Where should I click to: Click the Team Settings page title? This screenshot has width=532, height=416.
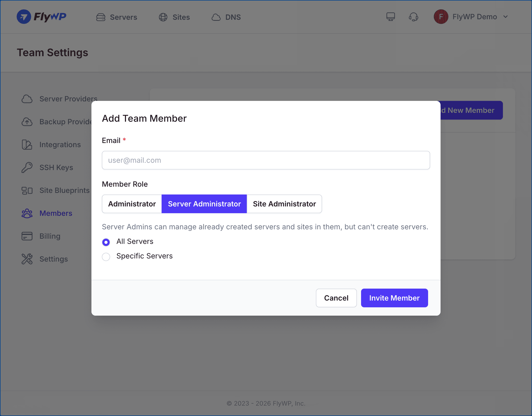click(x=52, y=53)
